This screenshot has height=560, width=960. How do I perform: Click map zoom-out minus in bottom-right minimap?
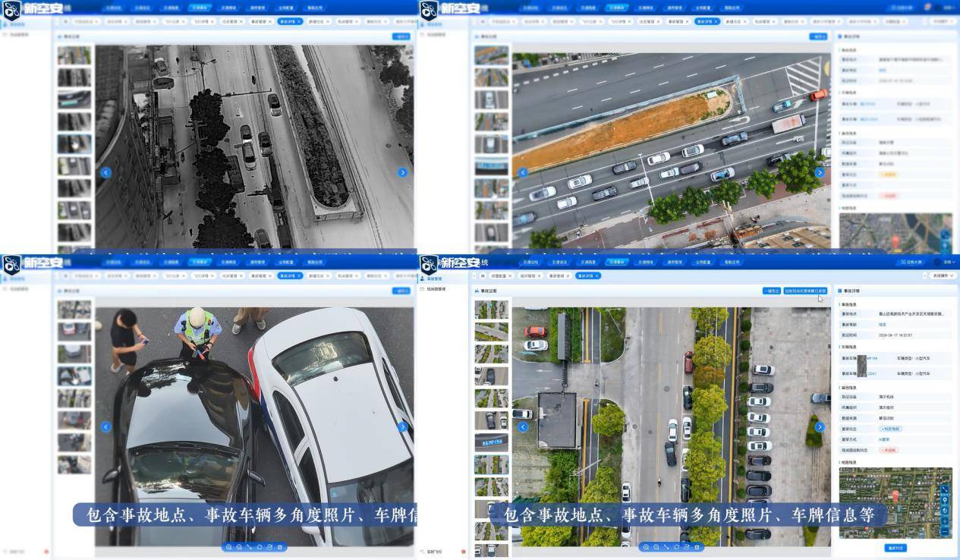[x=945, y=532]
